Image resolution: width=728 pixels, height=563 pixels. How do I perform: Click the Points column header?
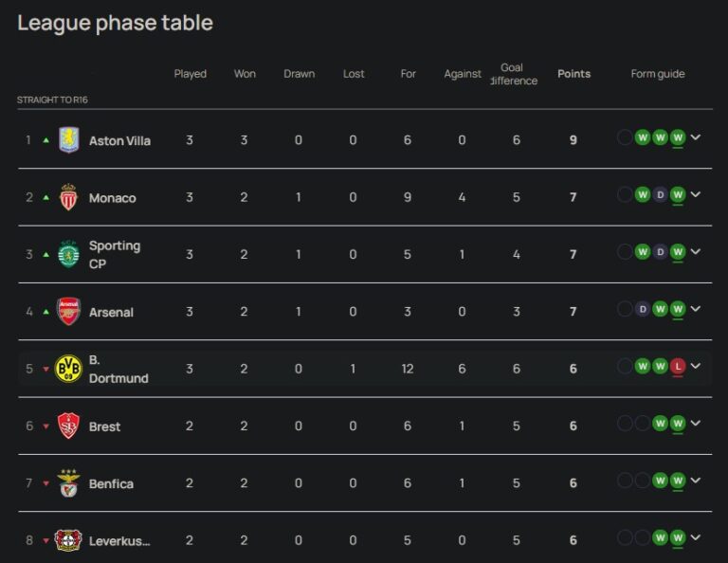(573, 74)
